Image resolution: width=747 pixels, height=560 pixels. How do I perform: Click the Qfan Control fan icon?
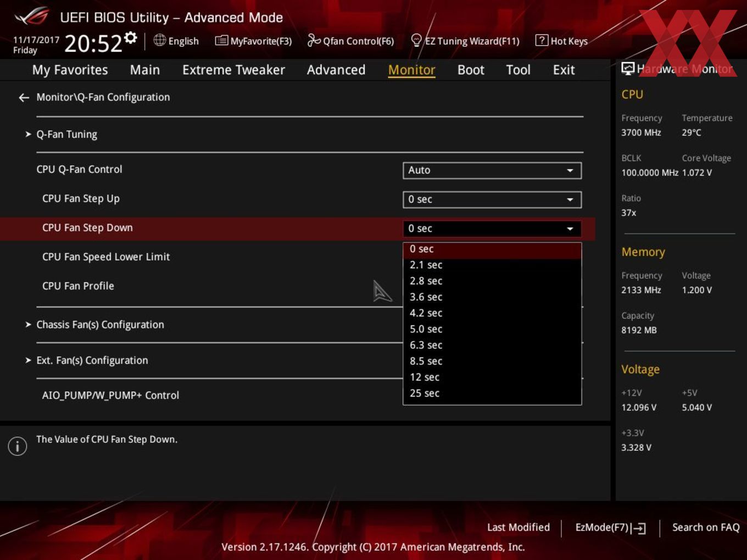(x=314, y=40)
